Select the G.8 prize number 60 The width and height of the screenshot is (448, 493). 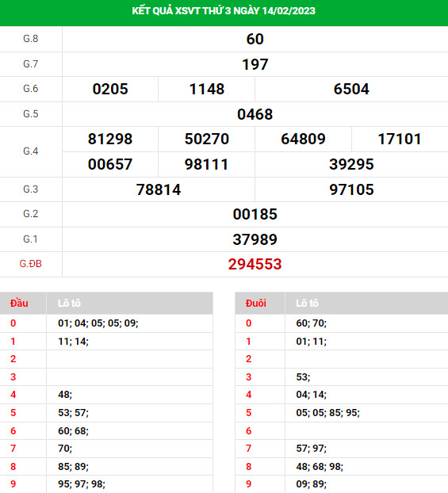(255, 40)
